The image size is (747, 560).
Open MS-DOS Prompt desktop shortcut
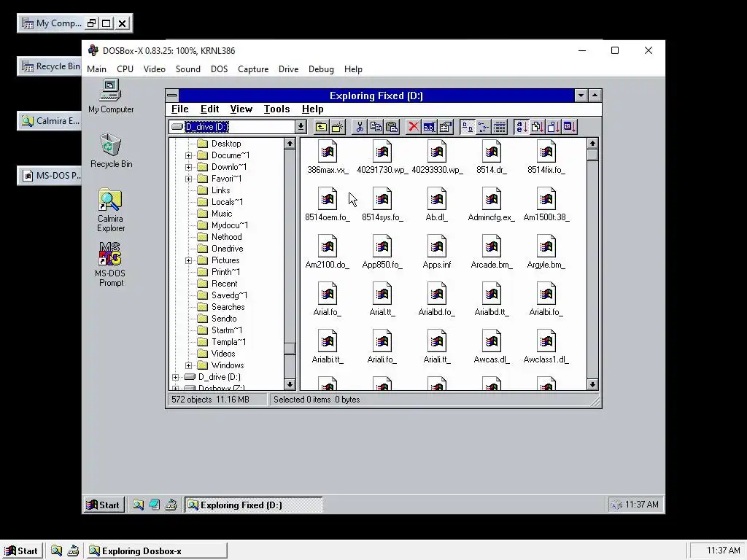[111, 264]
